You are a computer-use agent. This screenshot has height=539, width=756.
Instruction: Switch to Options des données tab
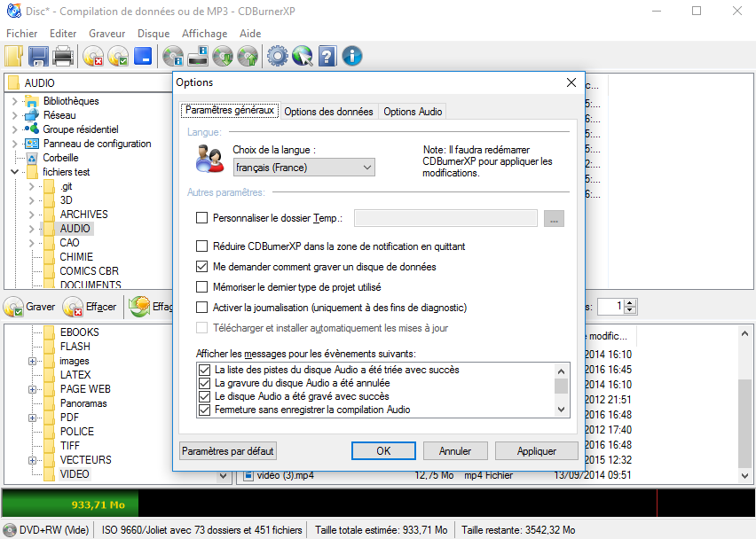[329, 112]
